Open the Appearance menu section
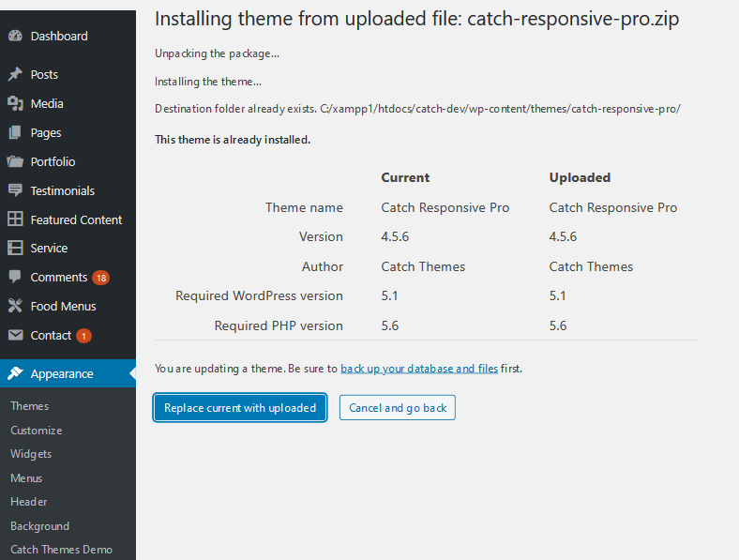 point(62,373)
